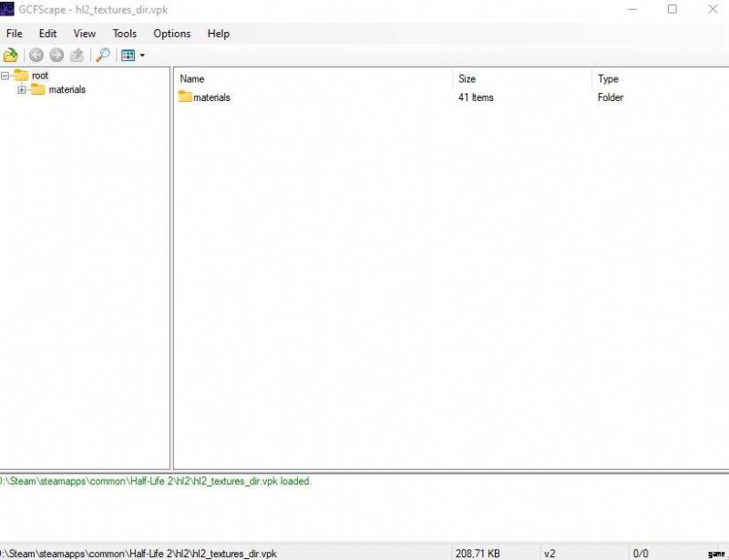Click the root folder icon in tree

click(21, 76)
